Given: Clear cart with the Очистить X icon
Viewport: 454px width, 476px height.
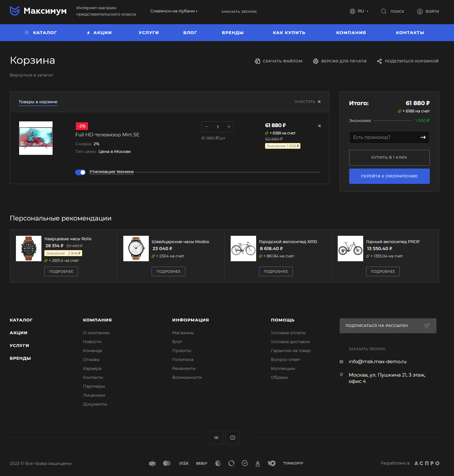Looking at the screenshot, I should click(319, 102).
